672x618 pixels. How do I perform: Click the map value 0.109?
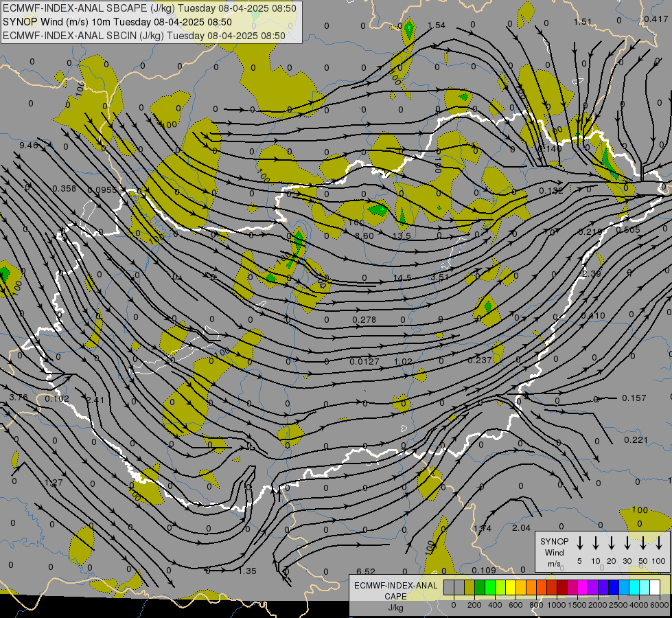(x=484, y=570)
